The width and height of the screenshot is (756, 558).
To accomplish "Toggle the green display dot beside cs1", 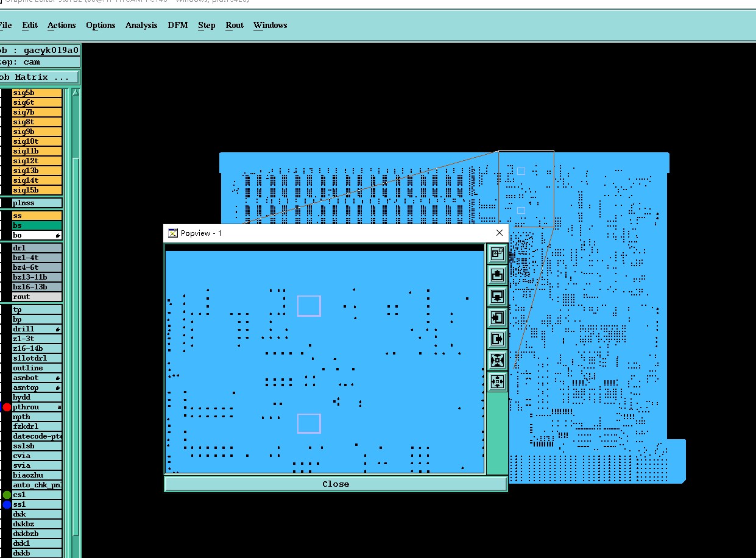I will (x=7, y=495).
